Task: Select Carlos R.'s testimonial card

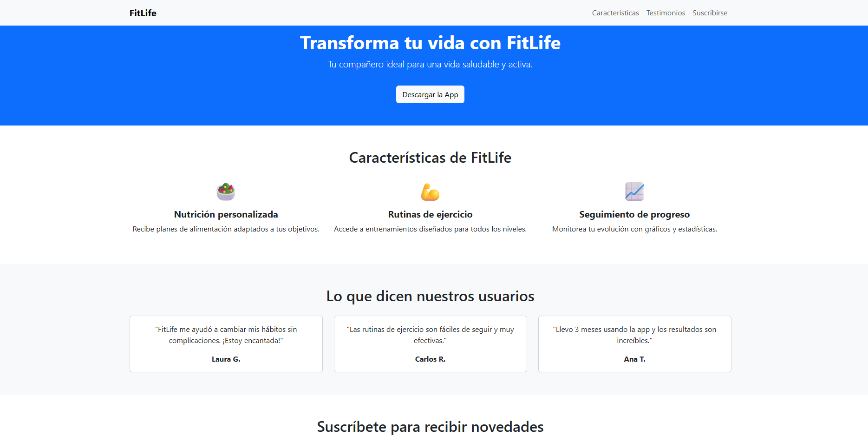Action: coord(430,344)
